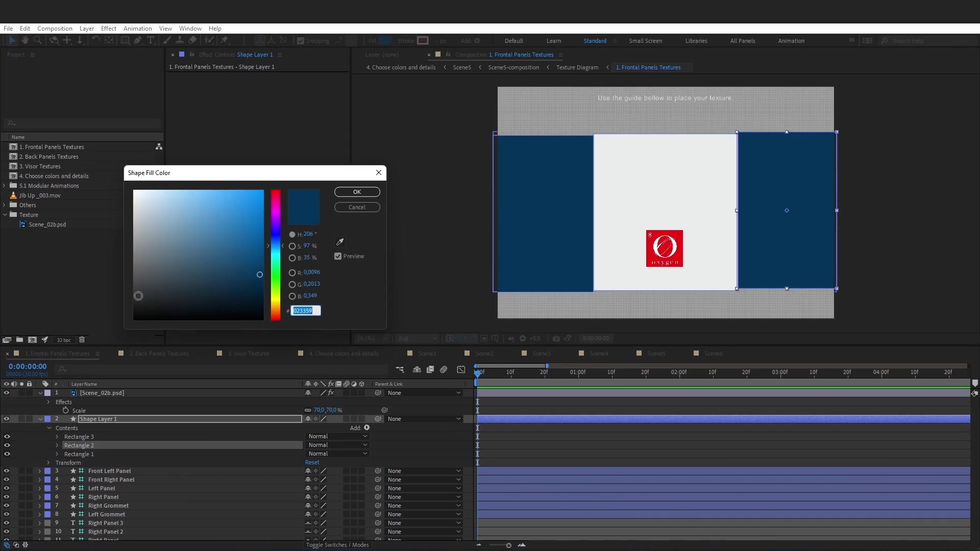Open the blend mode dropdown for Rectangle 2

(337, 445)
